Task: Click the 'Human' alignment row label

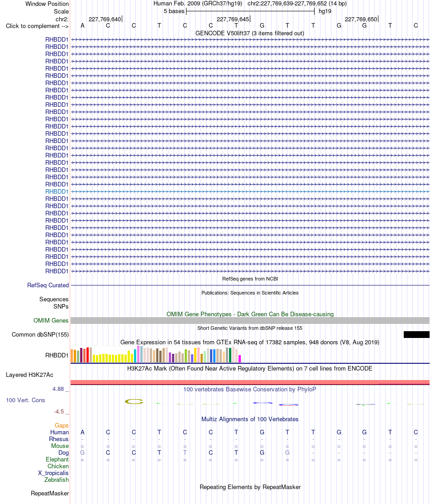Action: click(59, 433)
